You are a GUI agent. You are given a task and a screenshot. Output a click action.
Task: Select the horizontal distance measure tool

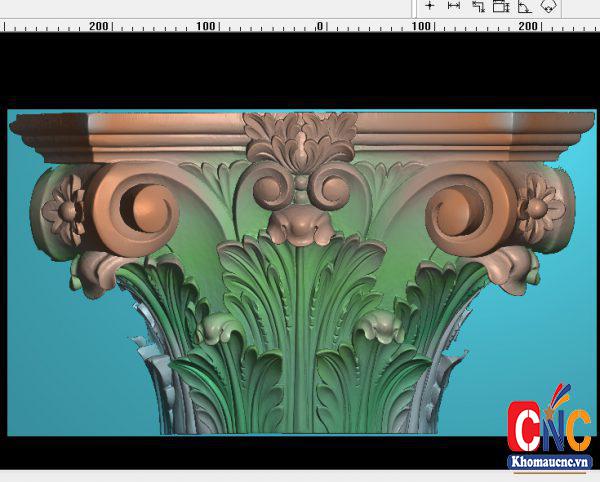454,6
